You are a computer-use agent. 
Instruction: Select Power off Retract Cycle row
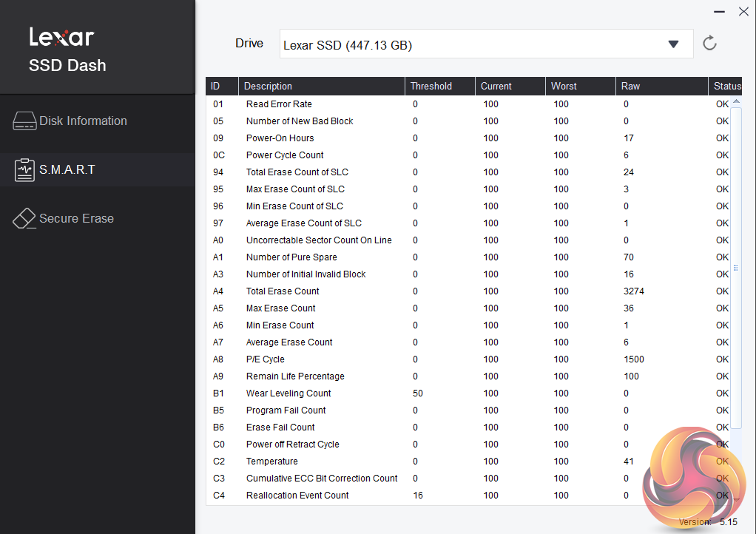[x=468, y=445]
